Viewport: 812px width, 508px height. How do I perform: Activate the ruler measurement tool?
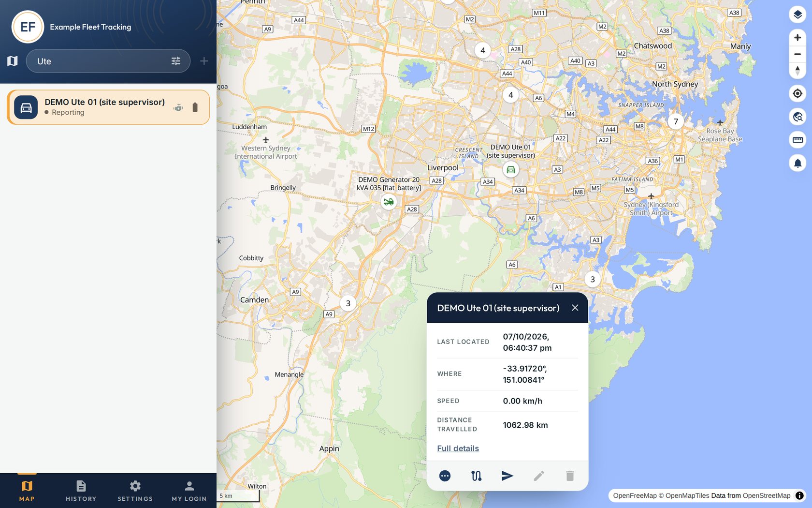pyautogui.click(x=797, y=140)
